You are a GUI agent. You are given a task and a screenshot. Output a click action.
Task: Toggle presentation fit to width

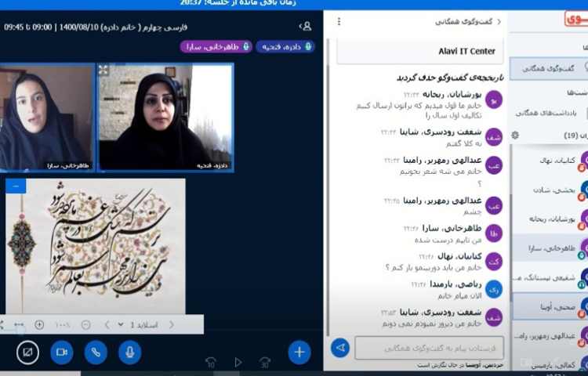pyautogui.click(x=19, y=325)
